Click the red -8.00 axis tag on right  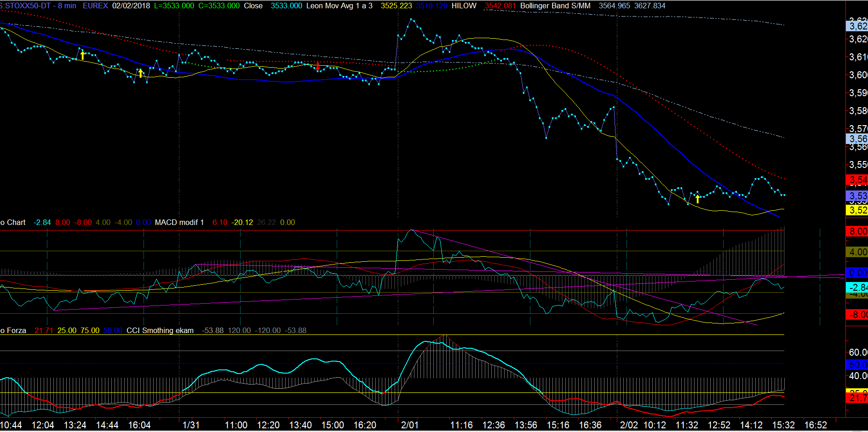pos(857,315)
